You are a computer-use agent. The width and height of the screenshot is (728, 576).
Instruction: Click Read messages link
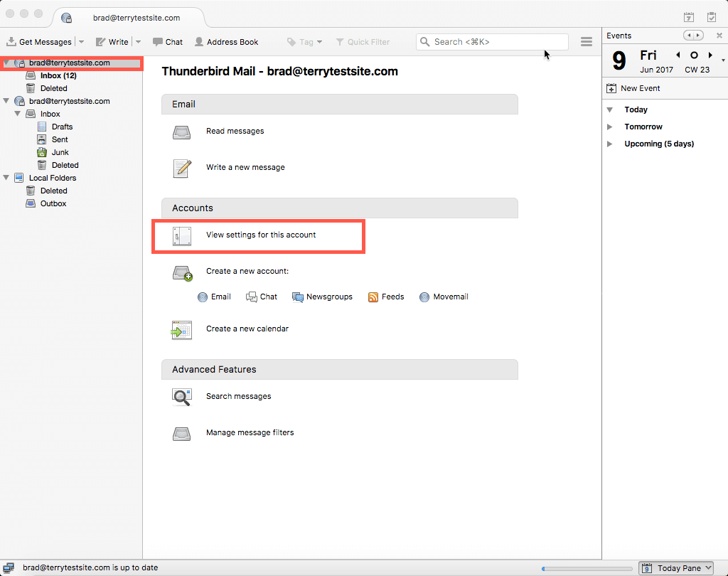[x=235, y=131]
